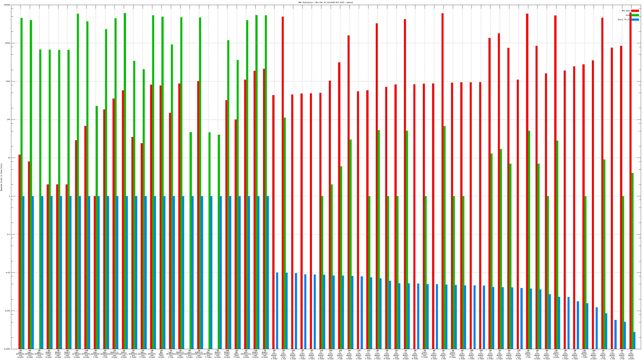Click green bar above bl.spamcop.net label
Screen dimensions: 644x362
(153, 100)
